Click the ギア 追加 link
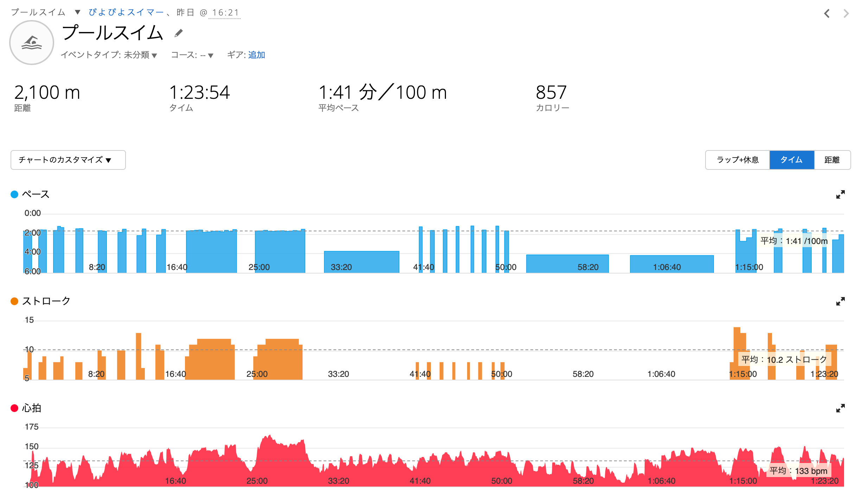The width and height of the screenshot is (868, 502). pos(256,55)
